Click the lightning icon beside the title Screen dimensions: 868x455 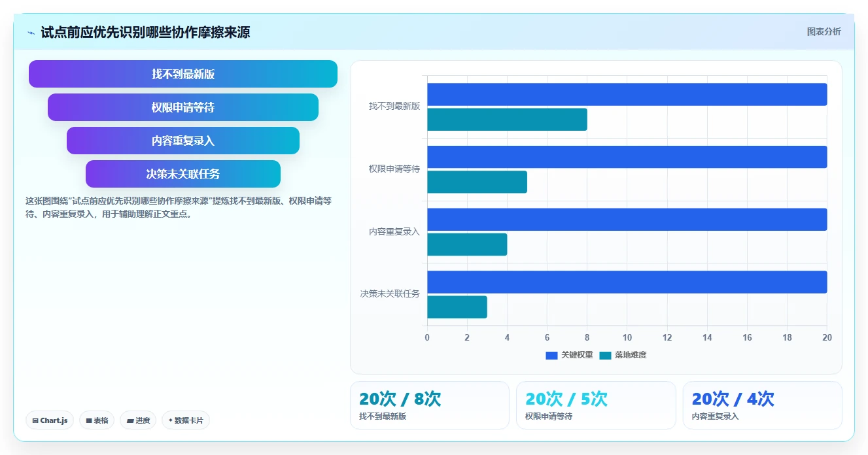coord(31,33)
